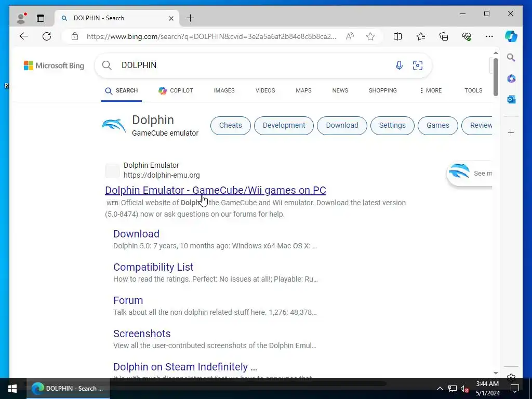The image size is (532, 399).
Task: Select the DOLPHIN - Search taskbar button
Action: (x=68, y=389)
